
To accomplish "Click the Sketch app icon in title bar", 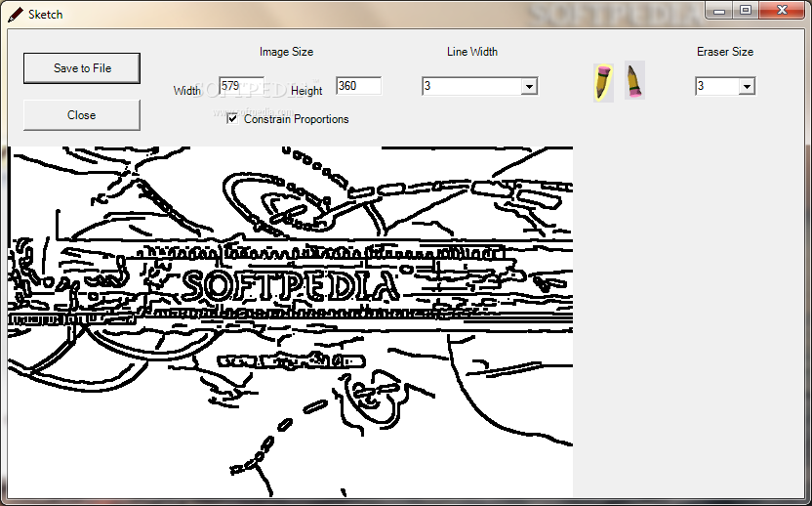I will click(16, 14).
